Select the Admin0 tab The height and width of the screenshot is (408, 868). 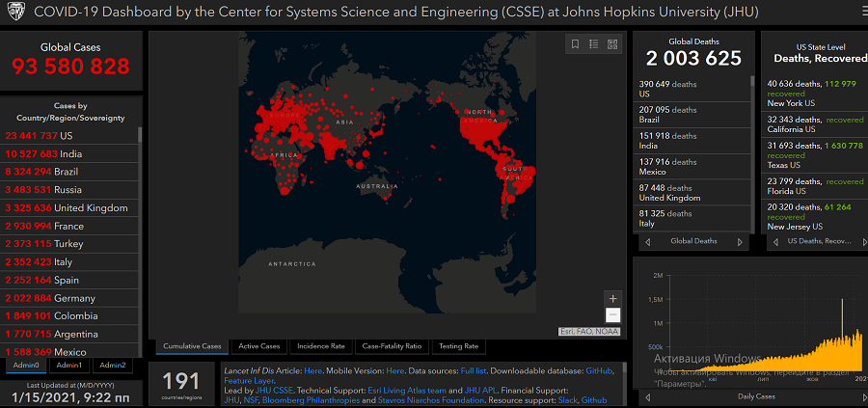click(x=26, y=365)
